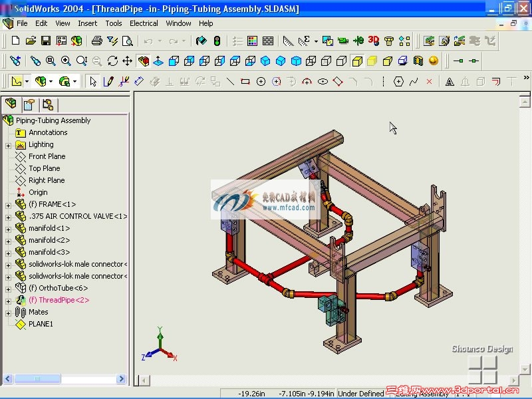Screen dimensions: 532x399
Task: Click the Normal To view icon
Action: point(158,61)
